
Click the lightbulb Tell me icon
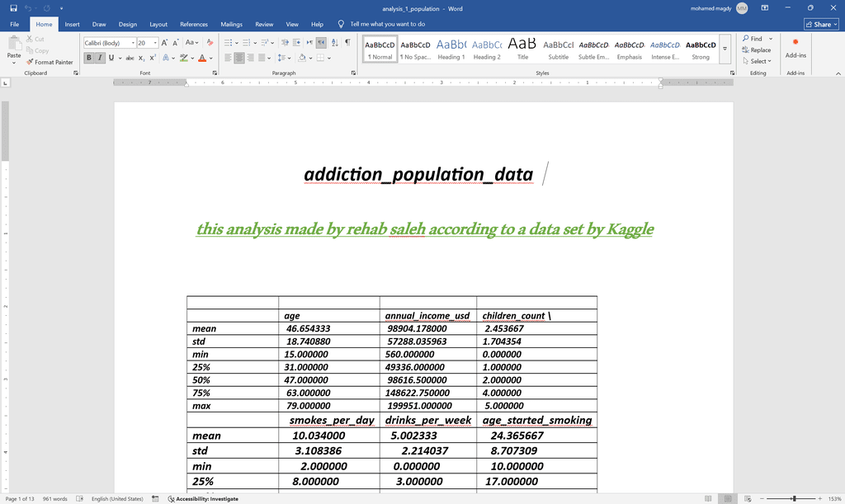(x=341, y=24)
